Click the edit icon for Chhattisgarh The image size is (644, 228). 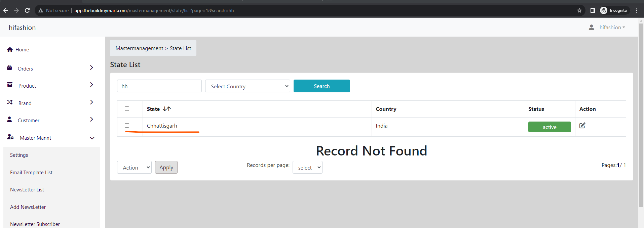pos(582,125)
